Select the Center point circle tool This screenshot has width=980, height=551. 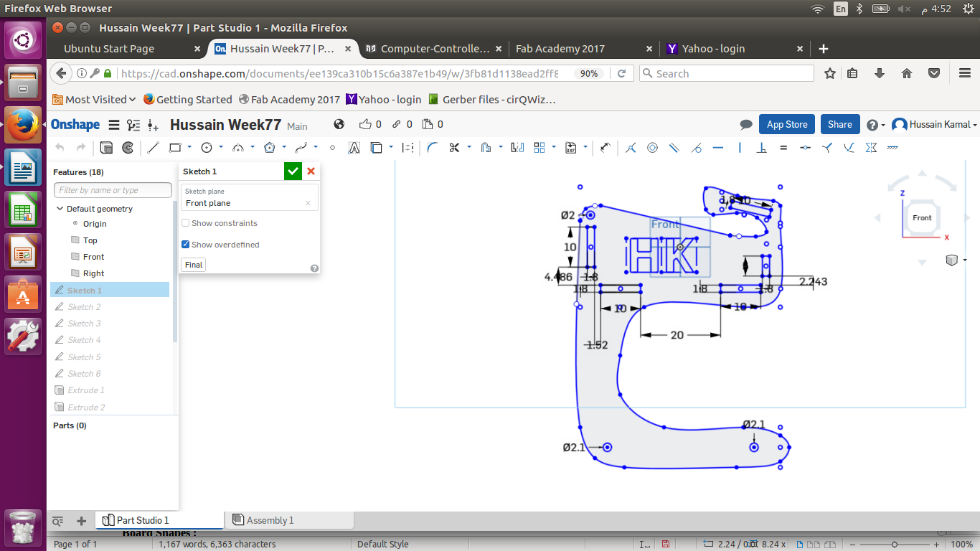[207, 148]
